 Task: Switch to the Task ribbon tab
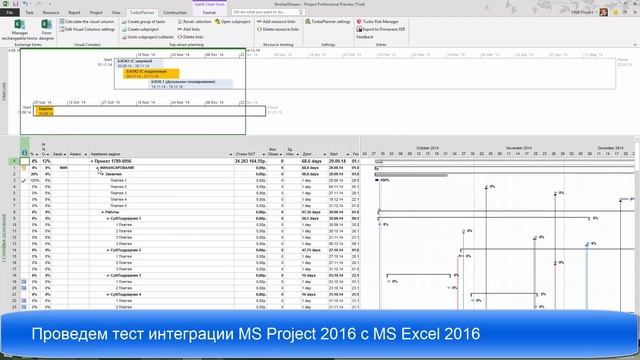29,13
